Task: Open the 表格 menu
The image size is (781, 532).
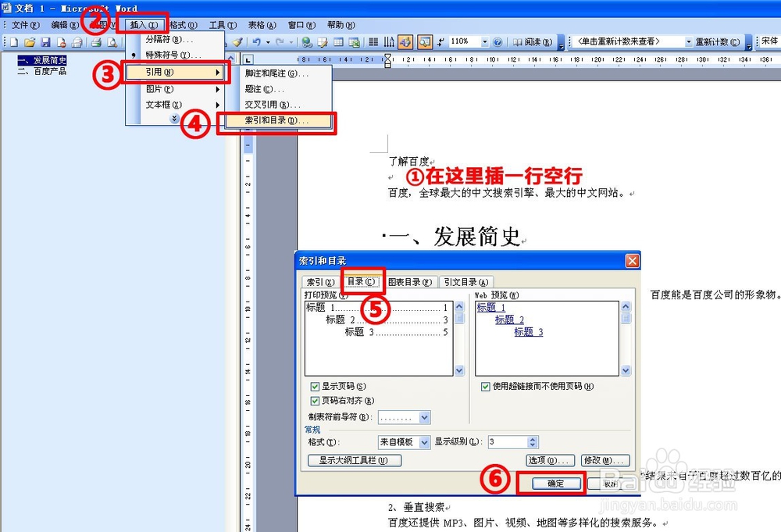Action: point(262,25)
